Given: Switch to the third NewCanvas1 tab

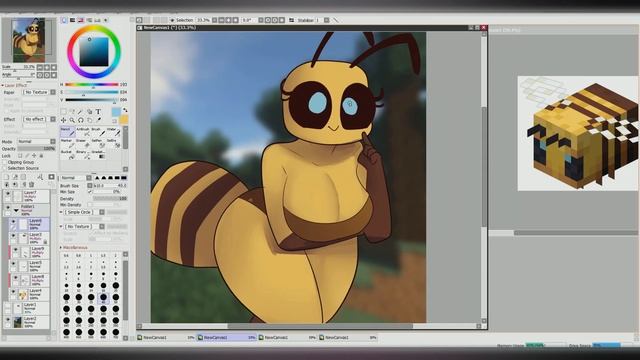Looking at the screenshot, I should (288, 338).
